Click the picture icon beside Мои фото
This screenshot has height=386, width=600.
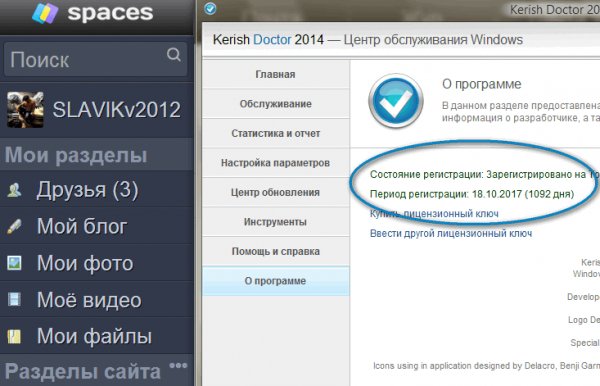[14, 263]
